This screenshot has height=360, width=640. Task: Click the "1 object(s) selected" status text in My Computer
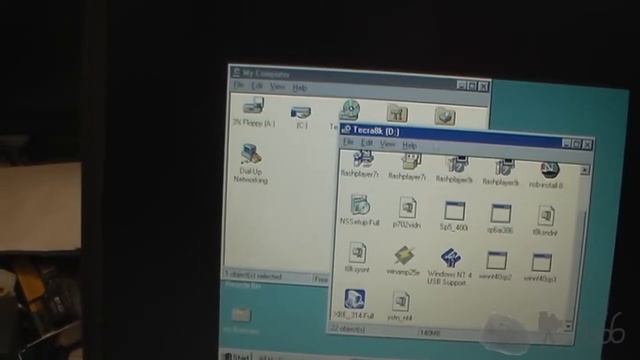254,276
